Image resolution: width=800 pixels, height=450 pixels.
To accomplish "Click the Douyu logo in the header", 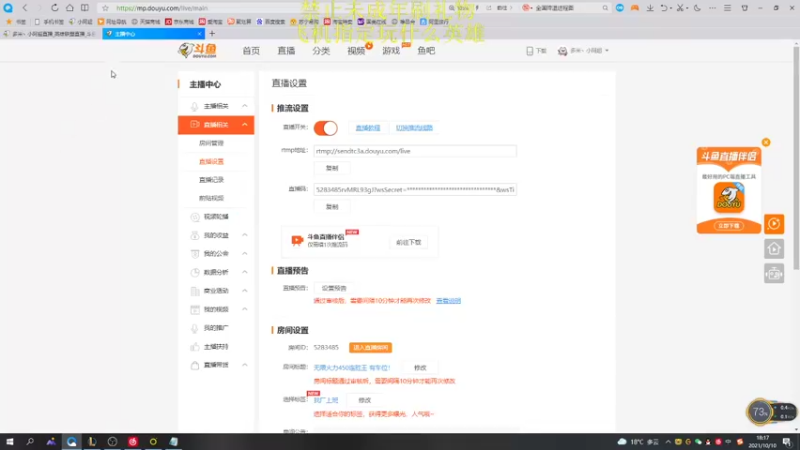I will pyautogui.click(x=197, y=51).
